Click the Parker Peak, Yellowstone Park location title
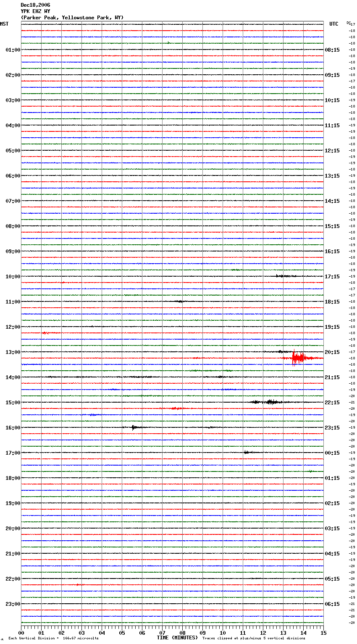The image size is (357, 644). pyautogui.click(x=72, y=18)
